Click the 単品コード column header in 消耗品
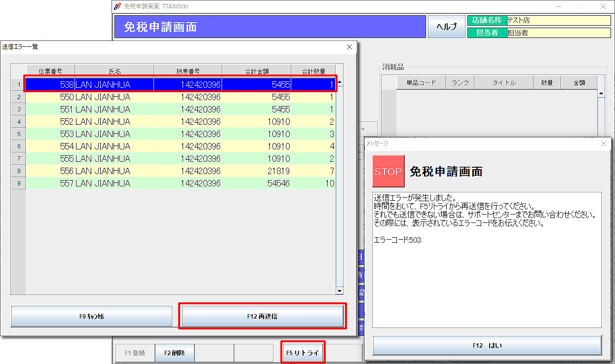 coord(421,83)
